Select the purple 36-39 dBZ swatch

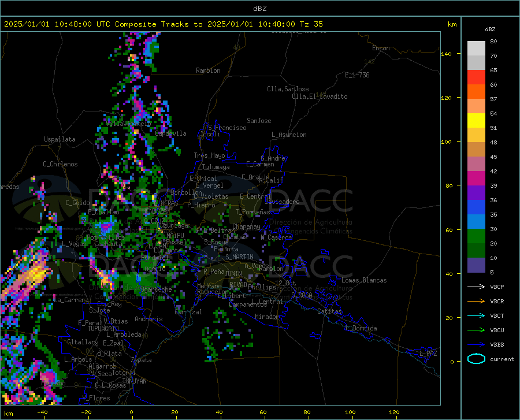[x=476, y=193]
